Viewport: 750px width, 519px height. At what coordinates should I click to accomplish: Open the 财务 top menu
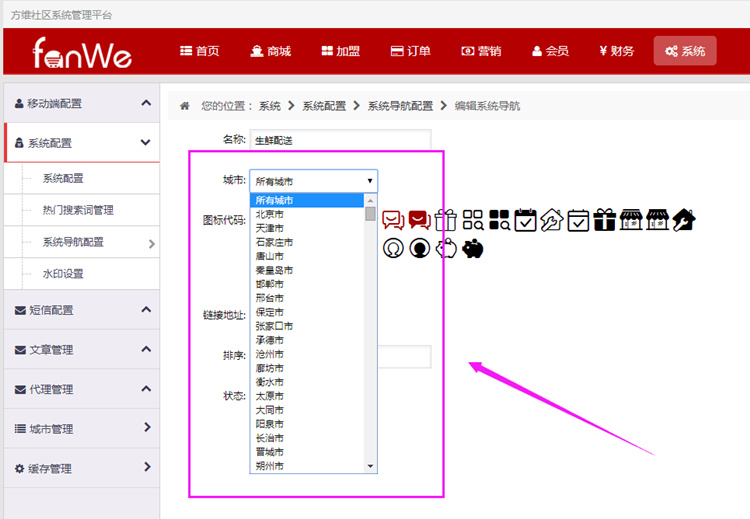(x=616, y=51)
